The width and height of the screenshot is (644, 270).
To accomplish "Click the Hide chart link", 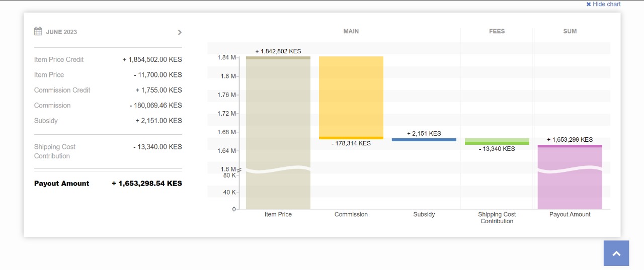I will pyautogui.click(x=603, y=4).
